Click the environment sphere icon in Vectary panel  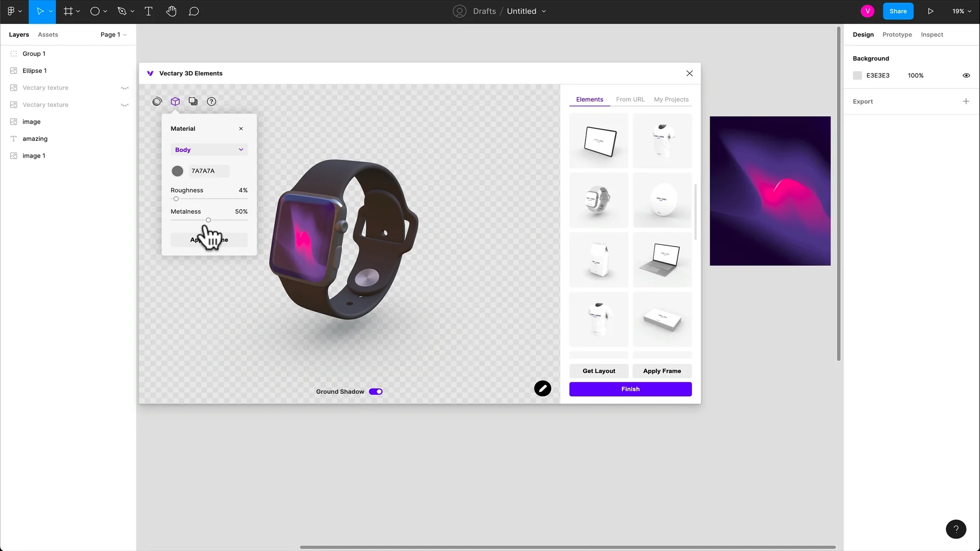click(157, 101)
